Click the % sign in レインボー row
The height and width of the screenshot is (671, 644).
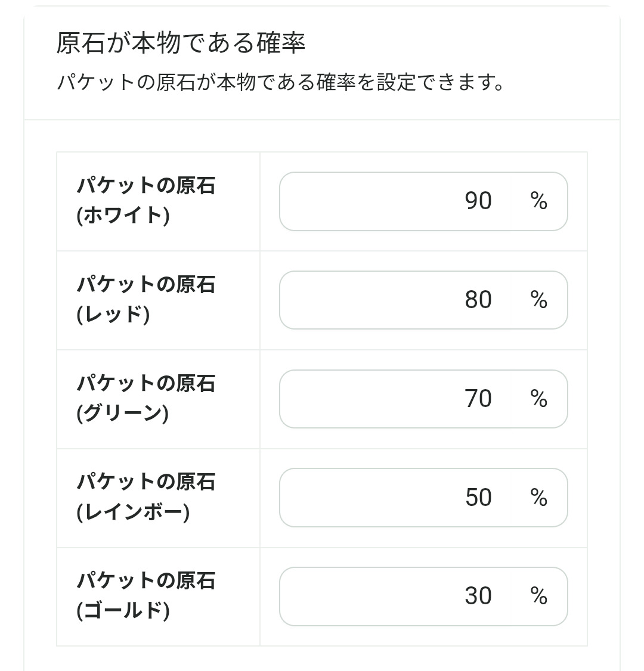[x=538, y=498]
